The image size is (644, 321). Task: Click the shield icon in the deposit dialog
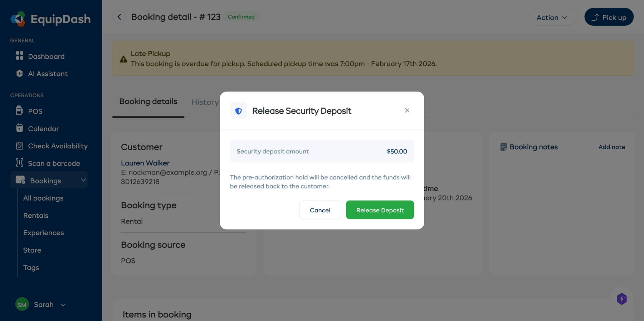coord(238,110)
